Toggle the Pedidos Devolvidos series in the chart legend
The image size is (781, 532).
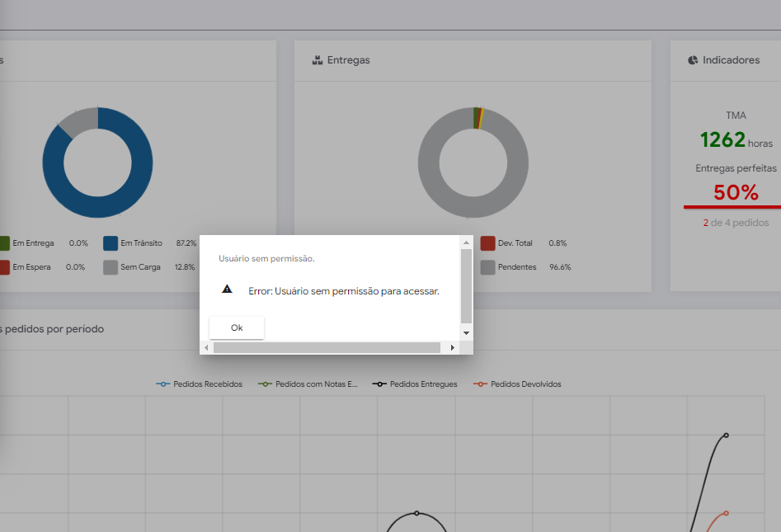click(517, 384)
